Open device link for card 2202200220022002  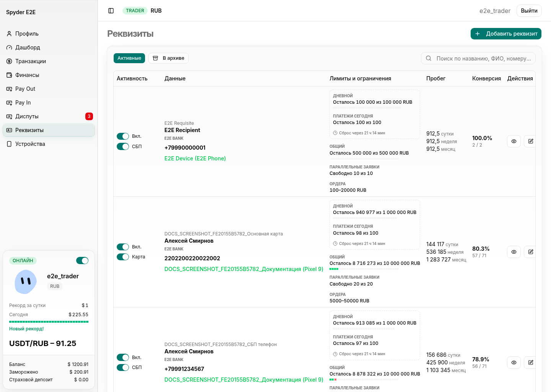click(x=244, y=269)
